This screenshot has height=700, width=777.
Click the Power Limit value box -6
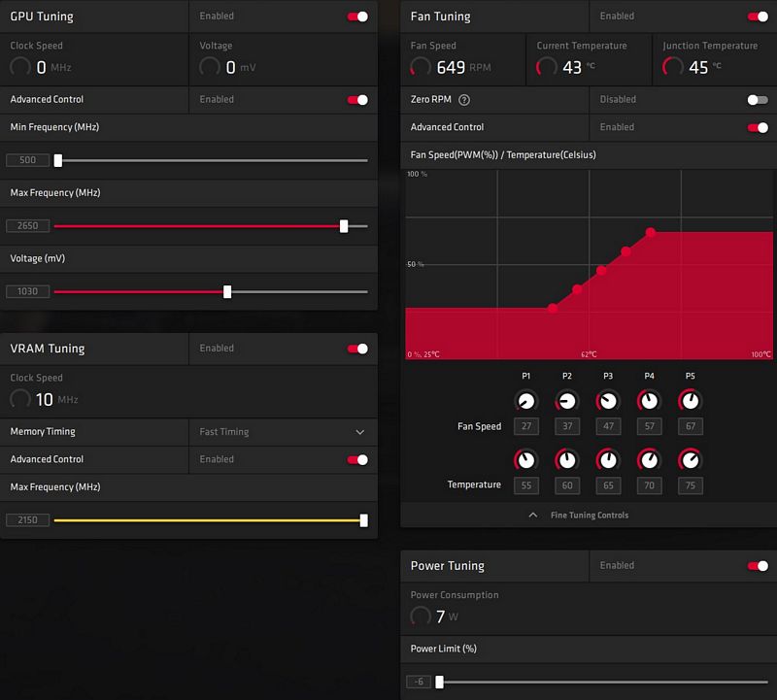(x=419, y=682)
